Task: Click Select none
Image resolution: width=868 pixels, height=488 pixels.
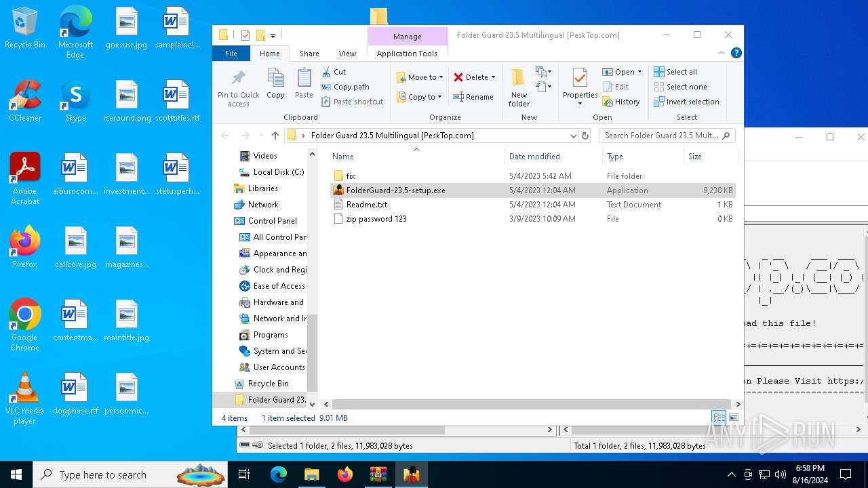Action: (680, 87)
